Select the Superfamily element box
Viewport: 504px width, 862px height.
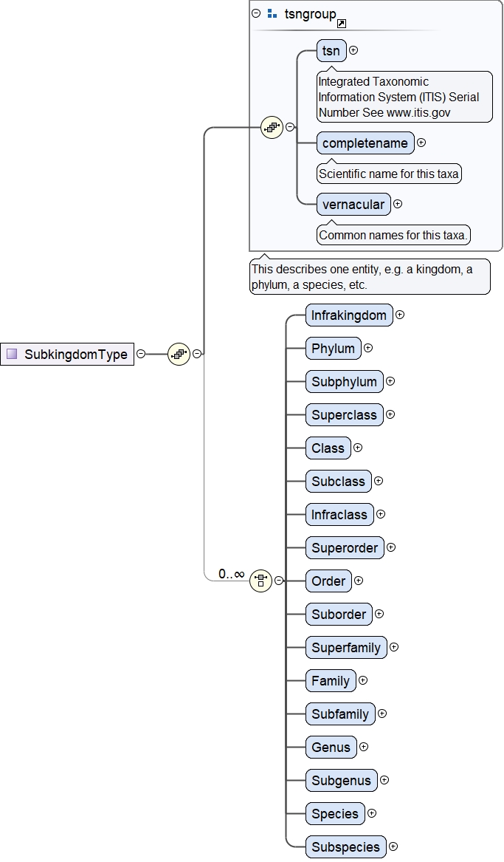click(346, 648)
